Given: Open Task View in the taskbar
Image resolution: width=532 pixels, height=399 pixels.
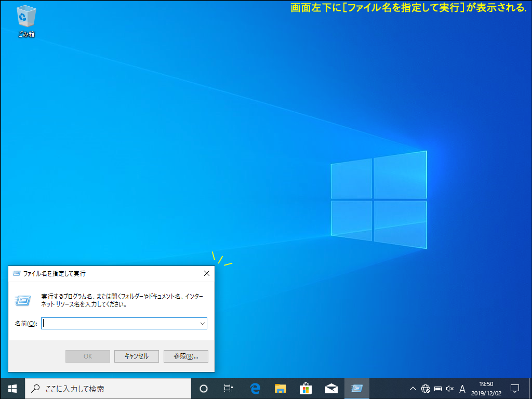Looking at the screenshot, I should click(229, 388).
